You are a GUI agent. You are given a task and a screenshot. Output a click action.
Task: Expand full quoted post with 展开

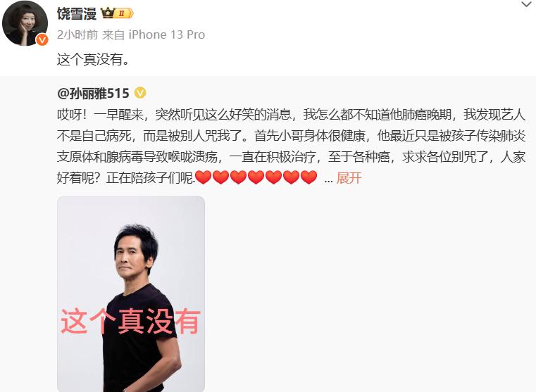click(x=349, y=178)
